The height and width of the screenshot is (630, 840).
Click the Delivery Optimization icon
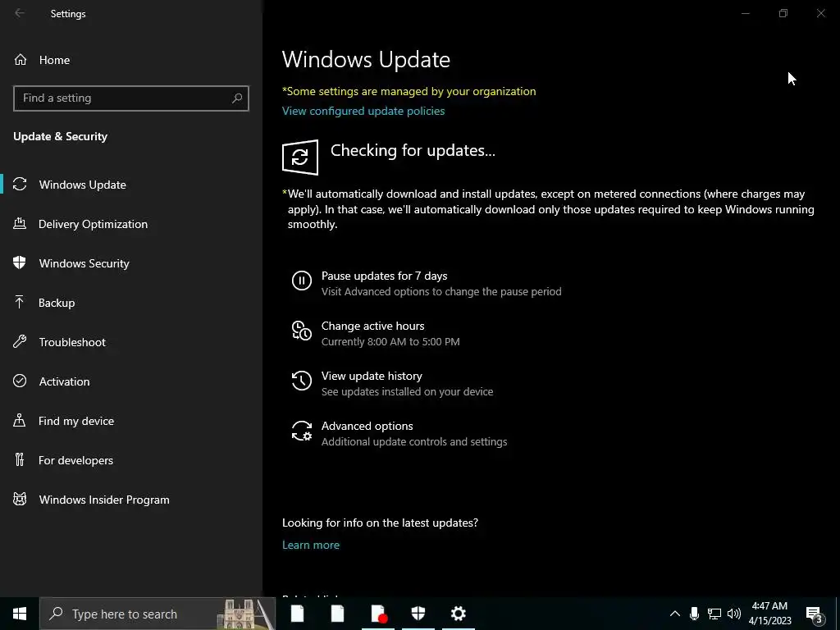(20, 223)
